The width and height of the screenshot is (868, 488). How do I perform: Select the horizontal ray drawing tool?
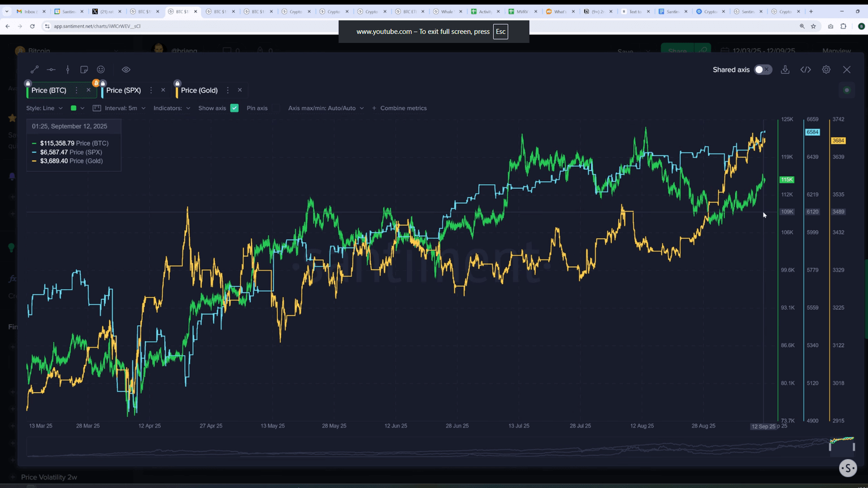(x=51, y=69)
